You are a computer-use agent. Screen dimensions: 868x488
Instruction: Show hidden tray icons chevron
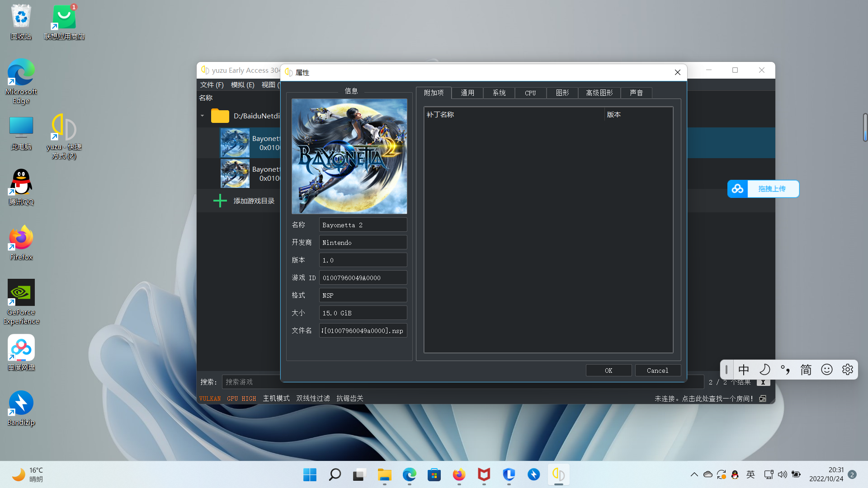click(694, 474)
